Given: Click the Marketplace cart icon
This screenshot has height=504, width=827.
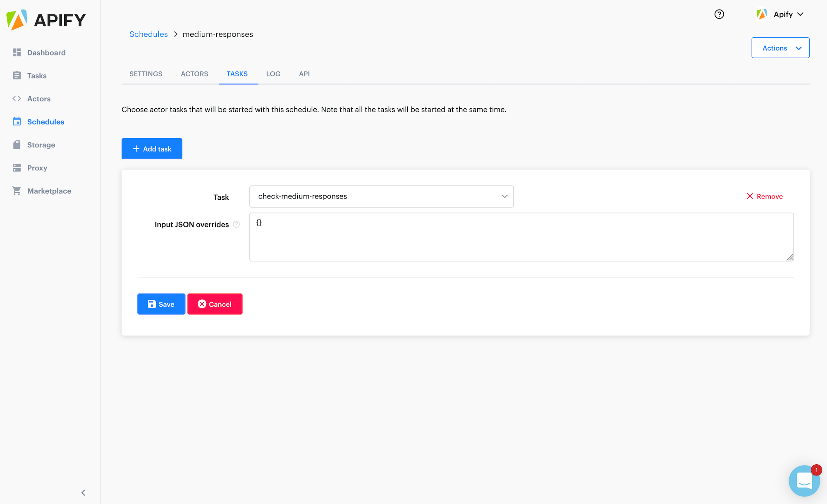Looking at the screenshot, I should pyautogui.click(x=17, y=191).
